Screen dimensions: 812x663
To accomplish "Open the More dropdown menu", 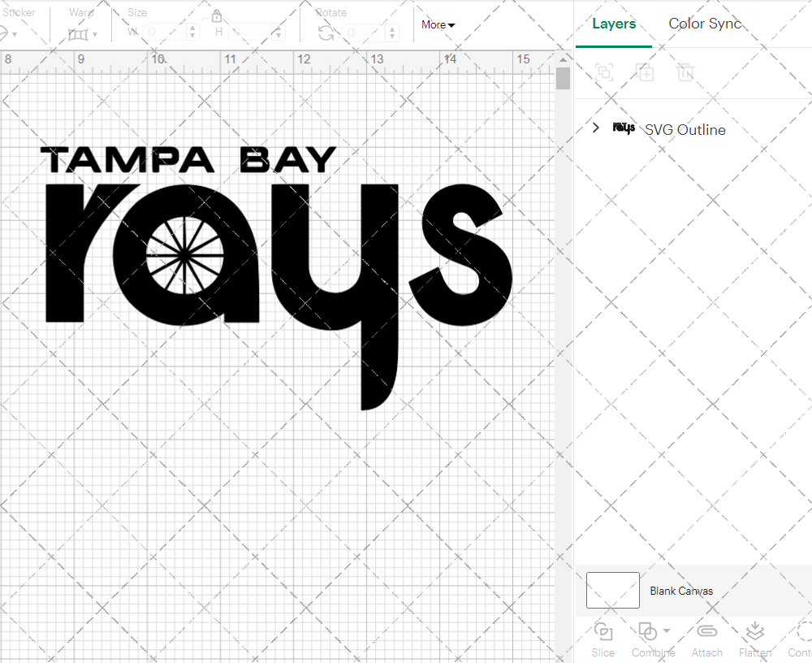I will click(438, 25).
